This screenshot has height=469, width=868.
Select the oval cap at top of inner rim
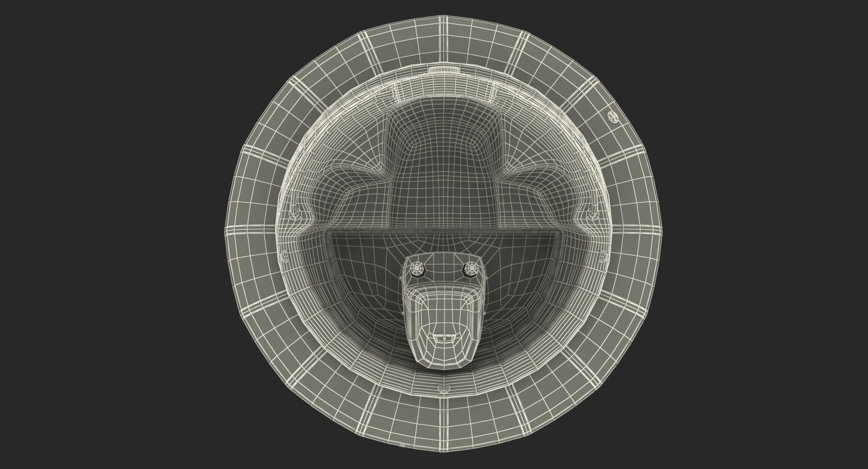coord(444,70)
